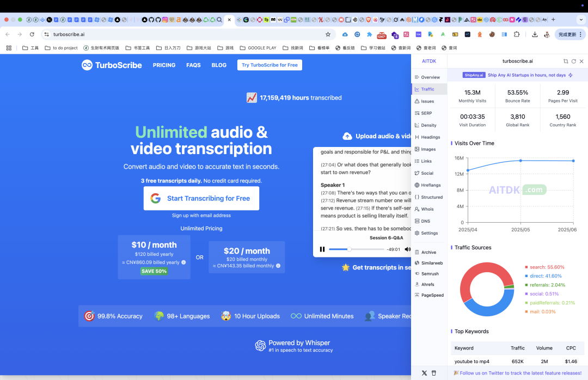Click info icon beside CN¥143.35 billed monthly
Viewport: 588px width, 380px height.
[x=278, y=266]
